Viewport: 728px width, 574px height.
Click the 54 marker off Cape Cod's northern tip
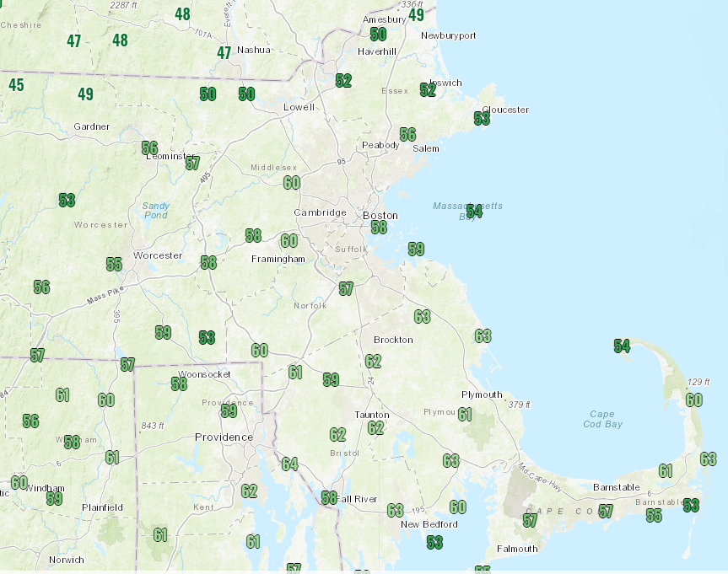point(622,346)
